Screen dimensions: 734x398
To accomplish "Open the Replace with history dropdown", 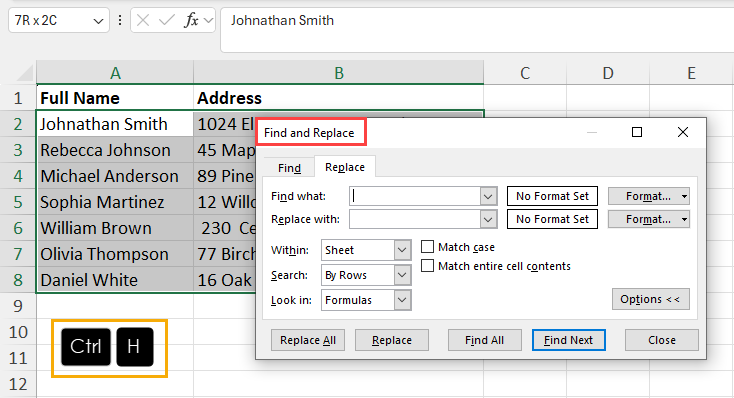I will click(488, 219).
